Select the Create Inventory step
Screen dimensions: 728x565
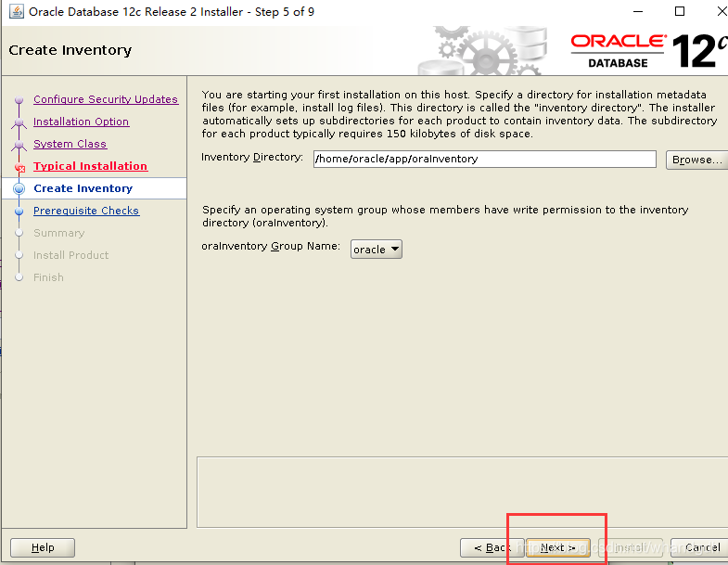[x=83, y=188]
